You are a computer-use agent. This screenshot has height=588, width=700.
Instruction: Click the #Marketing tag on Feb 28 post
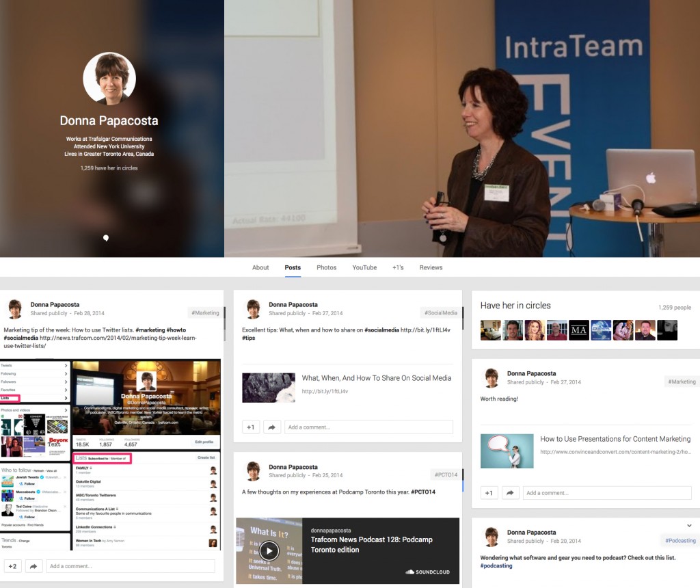point(205,313)
